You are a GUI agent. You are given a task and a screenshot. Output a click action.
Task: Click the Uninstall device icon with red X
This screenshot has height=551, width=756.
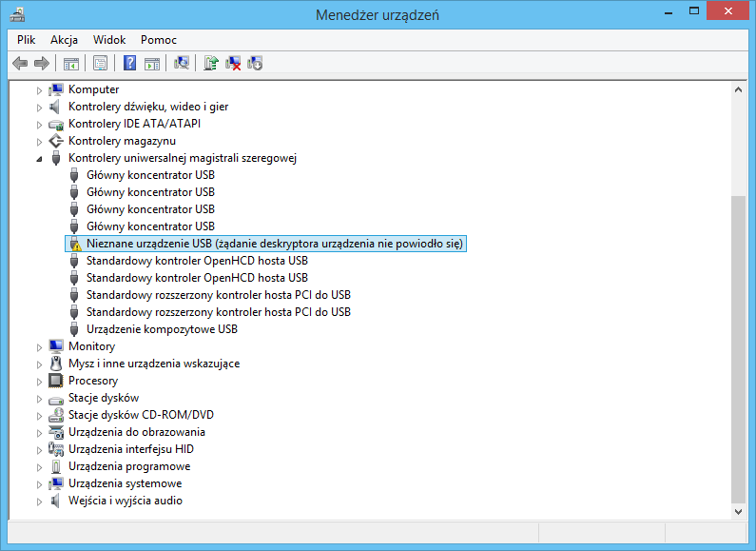233,64
